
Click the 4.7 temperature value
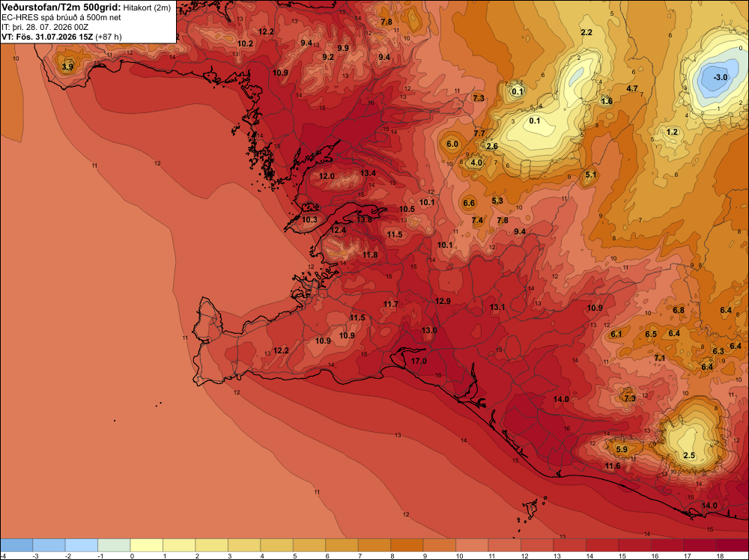[632, 89]
